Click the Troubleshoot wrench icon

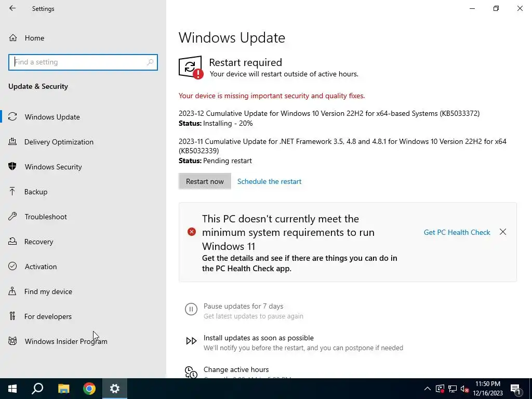(x=12, y=217)
